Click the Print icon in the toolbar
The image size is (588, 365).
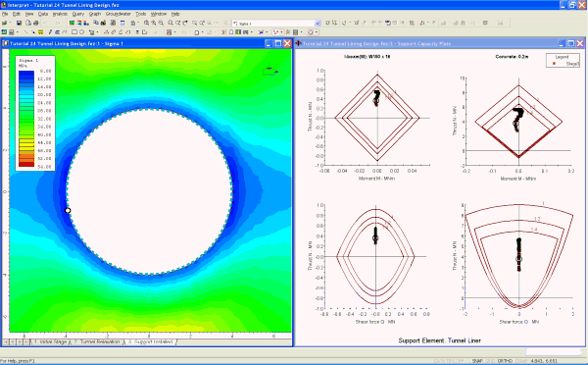pos(36,23)
